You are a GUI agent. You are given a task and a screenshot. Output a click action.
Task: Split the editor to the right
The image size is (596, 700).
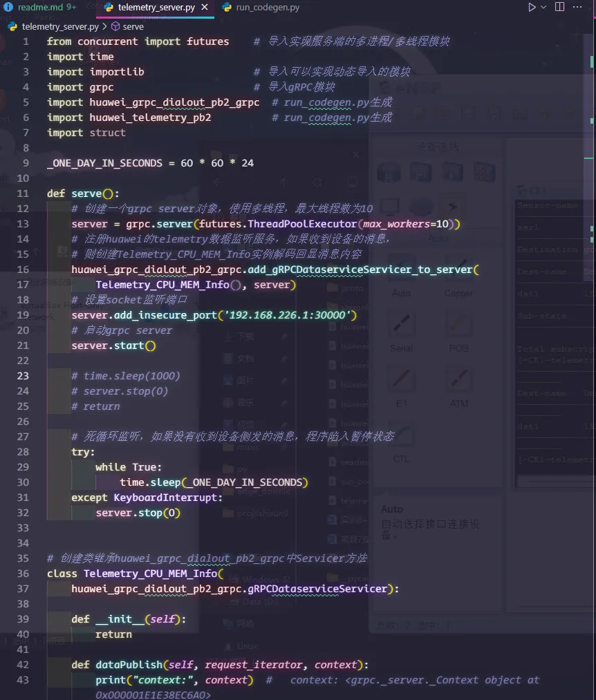[559, 7]
